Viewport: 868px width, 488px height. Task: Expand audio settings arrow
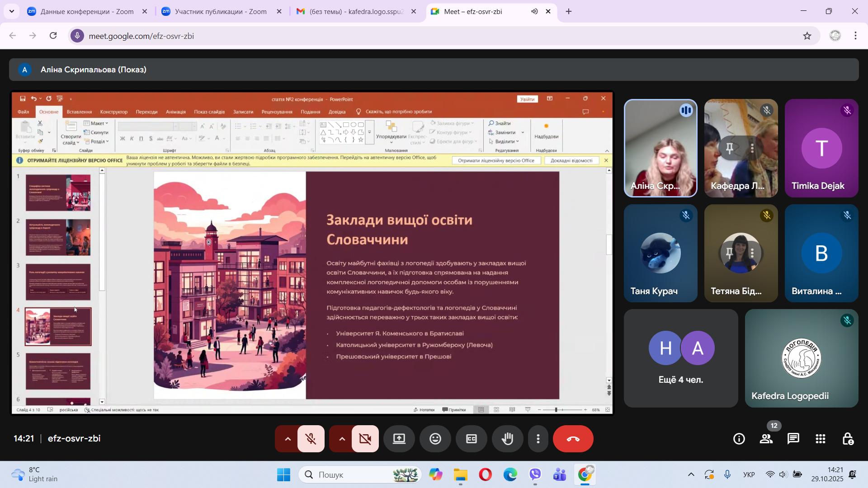click(x=288, y=439)
